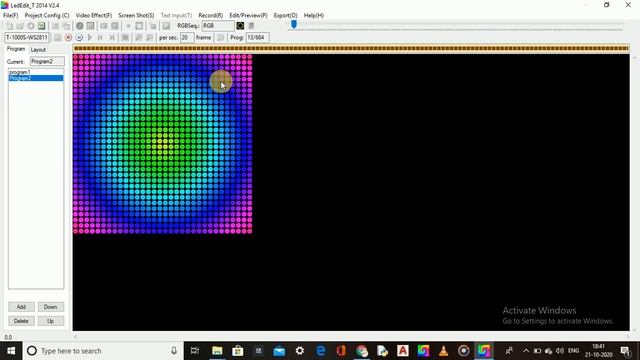The width and height of the screenshot is (640, 360).
Task: Open Microsoft Store from the taskbar
Action: click(x=238, y=351)
